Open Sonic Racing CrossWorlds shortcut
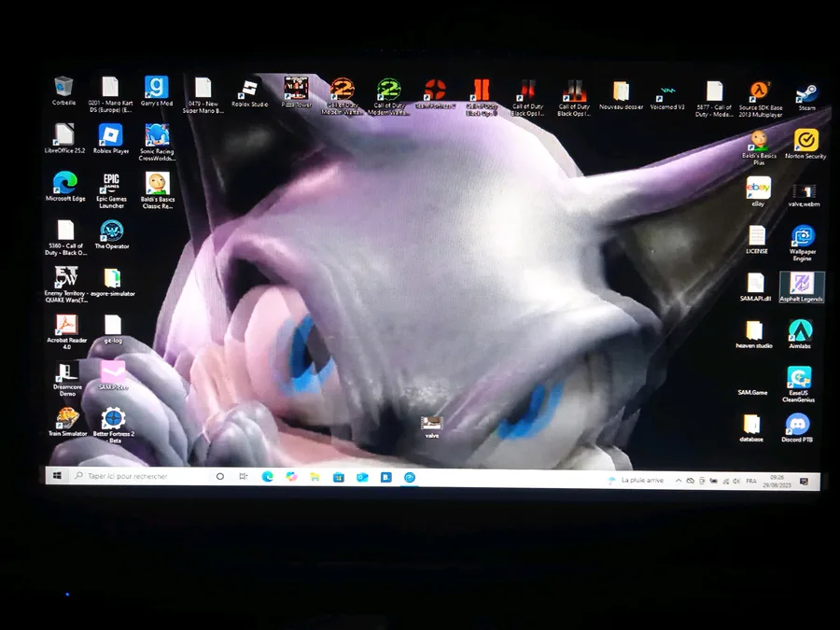This screenshot has height=630, width=840. pyautogui.click(x=157, y=142)
